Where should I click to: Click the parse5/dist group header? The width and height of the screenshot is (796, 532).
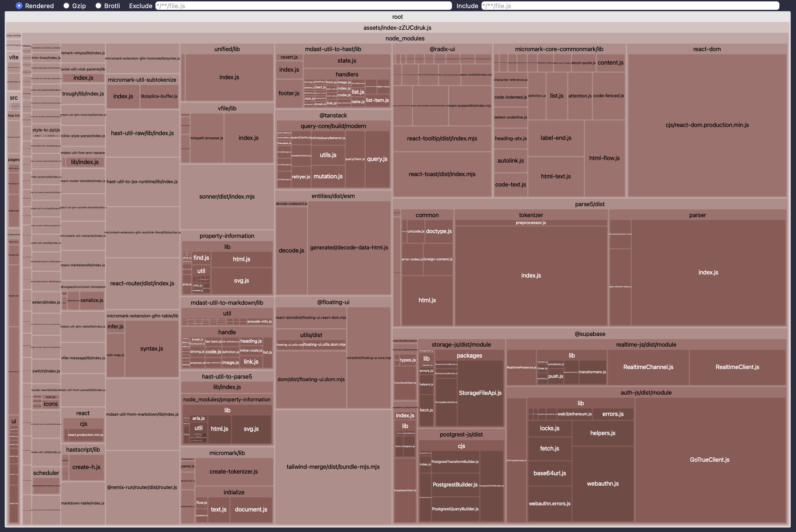(590, 204)
